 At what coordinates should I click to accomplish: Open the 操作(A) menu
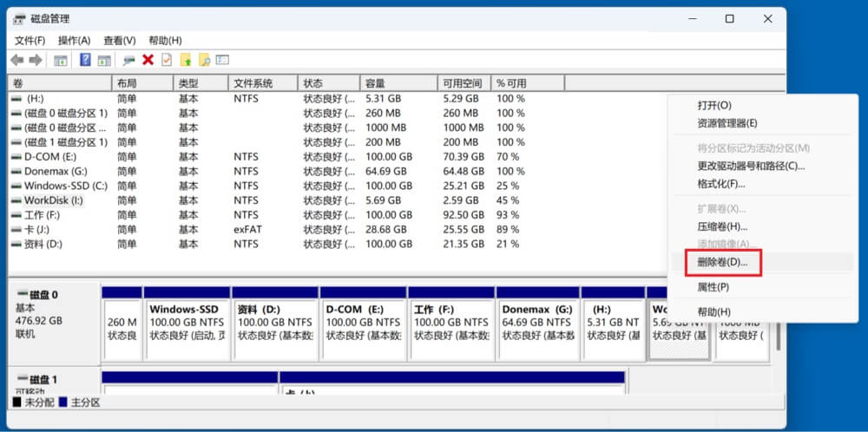tap(75, 40)
